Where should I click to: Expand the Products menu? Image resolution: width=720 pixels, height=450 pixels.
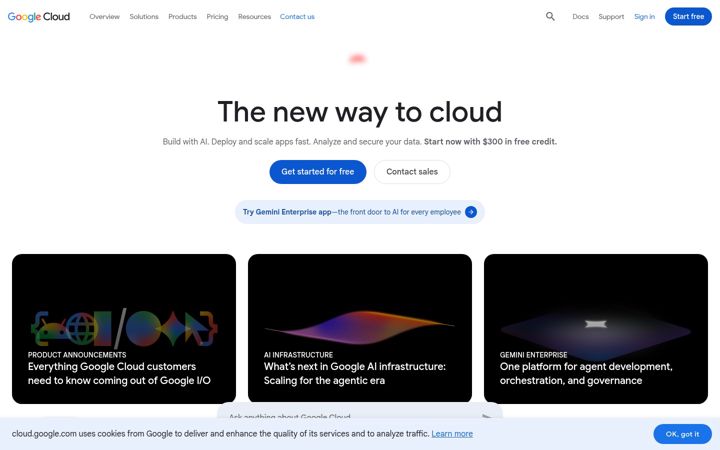pyautogui.click(x=182, y=17)
